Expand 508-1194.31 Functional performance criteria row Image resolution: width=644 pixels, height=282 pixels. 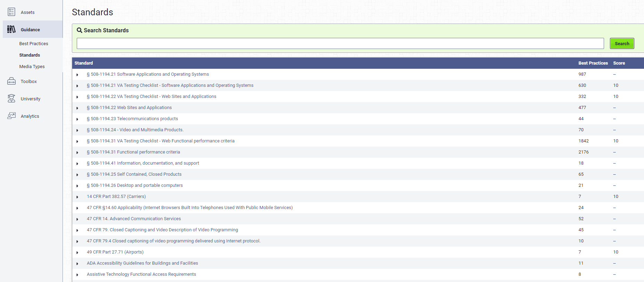click(x=77, y=152)
